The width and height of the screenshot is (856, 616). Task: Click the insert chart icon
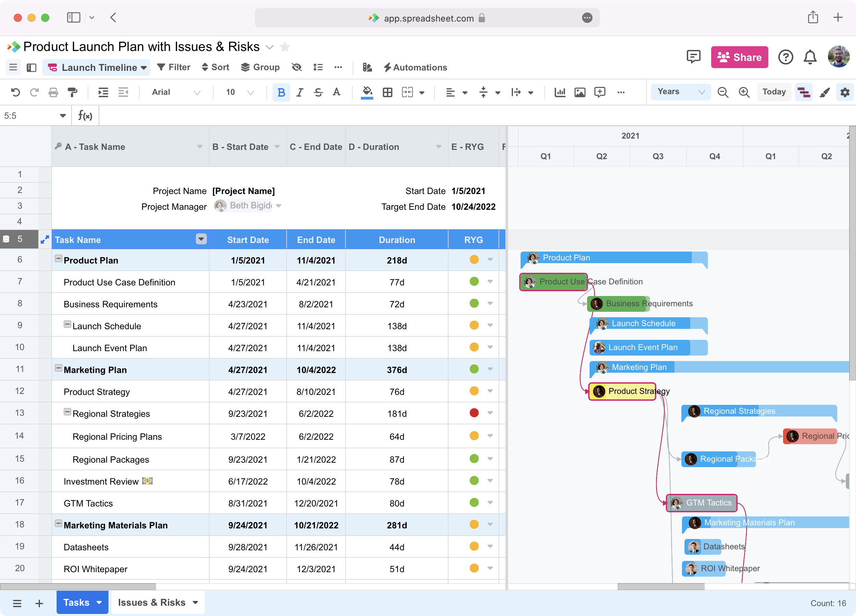click(560, 92)
